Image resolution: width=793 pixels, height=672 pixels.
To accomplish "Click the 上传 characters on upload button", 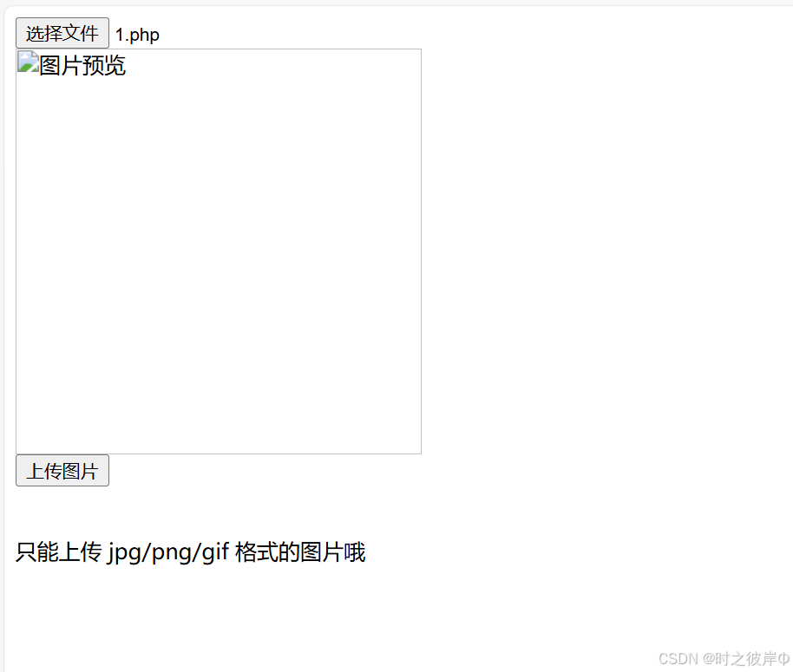I will pos(44,471).
